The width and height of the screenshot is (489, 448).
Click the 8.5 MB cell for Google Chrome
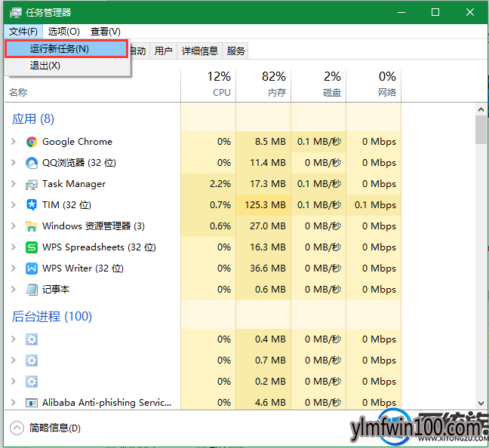[263, 142]
